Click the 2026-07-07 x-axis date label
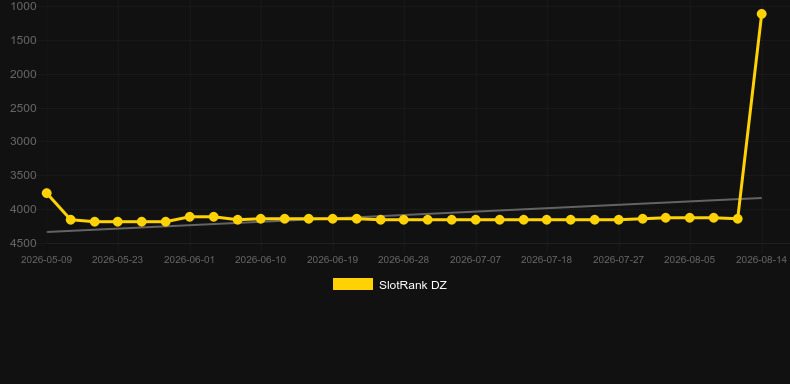Image resolution: width=790 pixels, height=384 pixels. 476,260
